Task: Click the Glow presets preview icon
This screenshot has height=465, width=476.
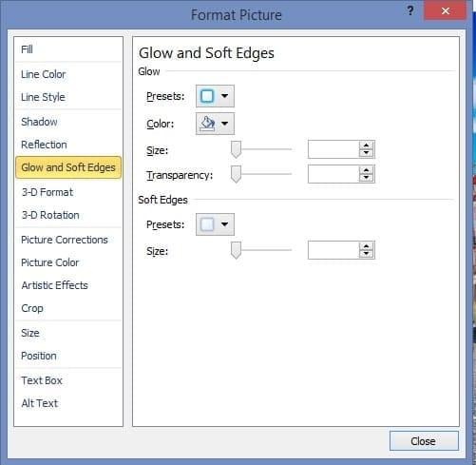Action: pyautogui.click(x=207, y=96)
